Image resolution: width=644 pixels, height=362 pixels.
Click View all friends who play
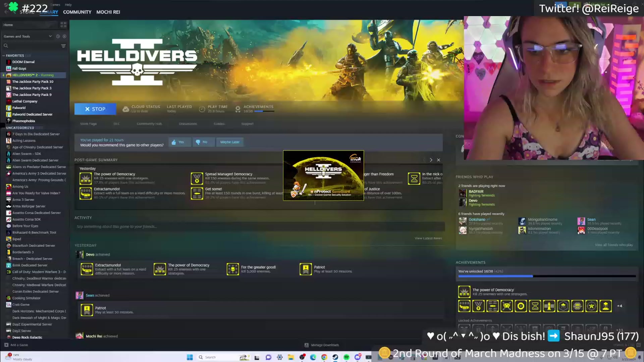614,245
